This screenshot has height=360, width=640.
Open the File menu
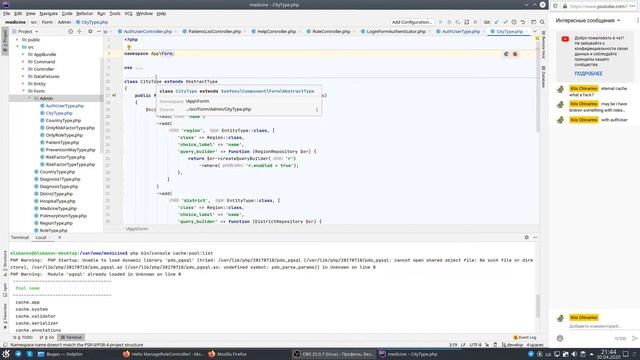tap(7, 13)
